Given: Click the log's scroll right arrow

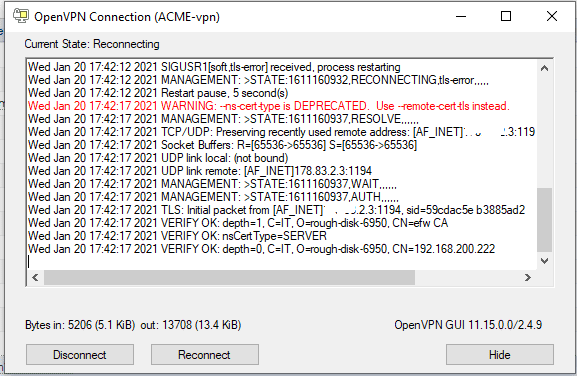Looking at the screenshot, I should coord(528,277).
